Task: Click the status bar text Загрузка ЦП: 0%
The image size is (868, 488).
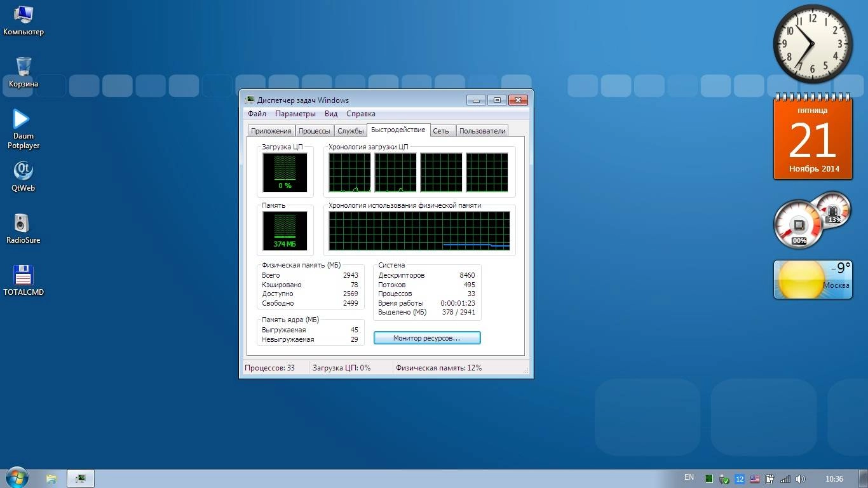Action: click(341, 367)
